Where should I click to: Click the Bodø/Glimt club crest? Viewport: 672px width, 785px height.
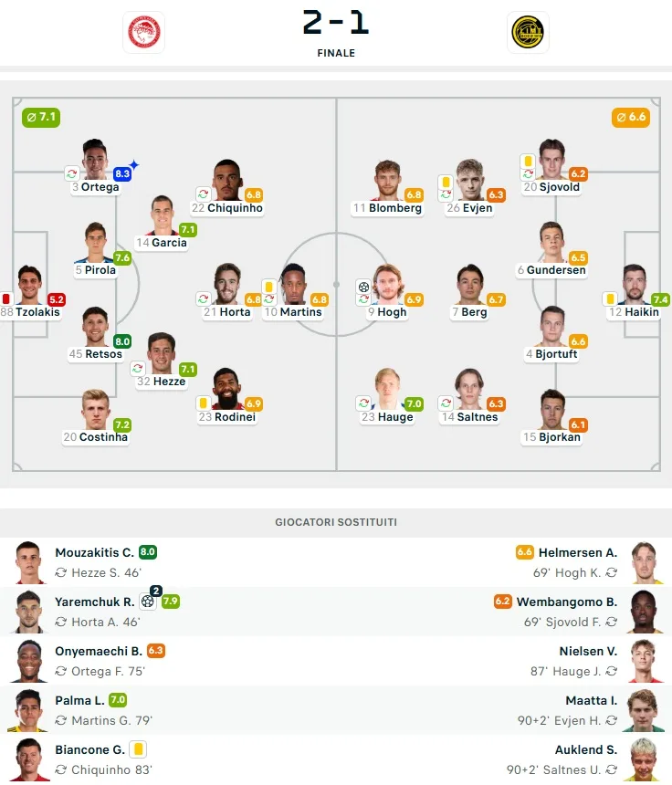pos(529,32)
